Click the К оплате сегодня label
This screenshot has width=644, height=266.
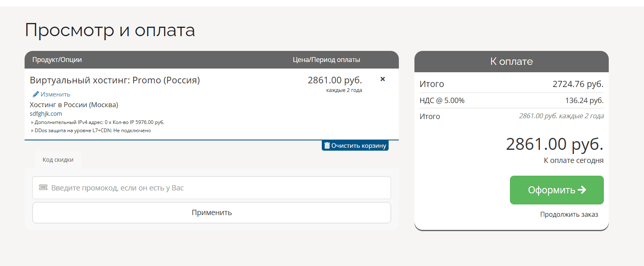(x=573, y=161)
